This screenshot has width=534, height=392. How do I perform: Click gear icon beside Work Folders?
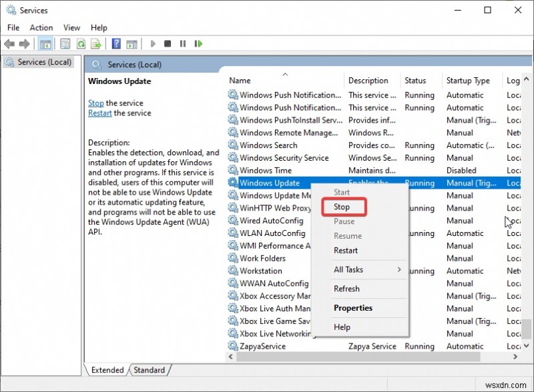point(233,258)
